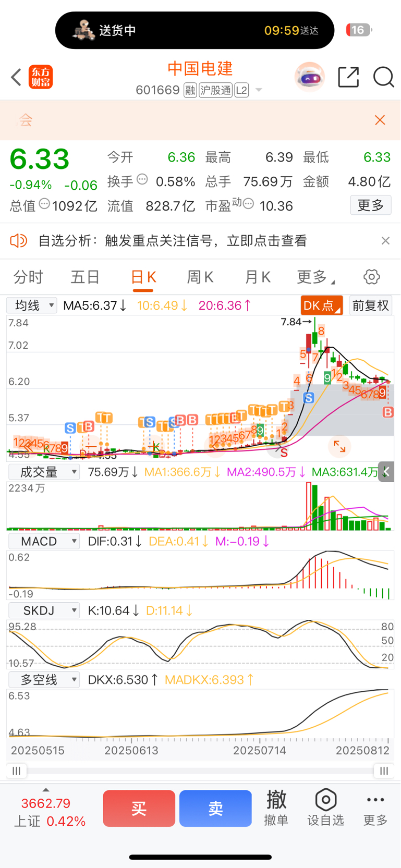Toggle the DK点 button
This screenshot has height=868, width=401.
pos(322,305)
